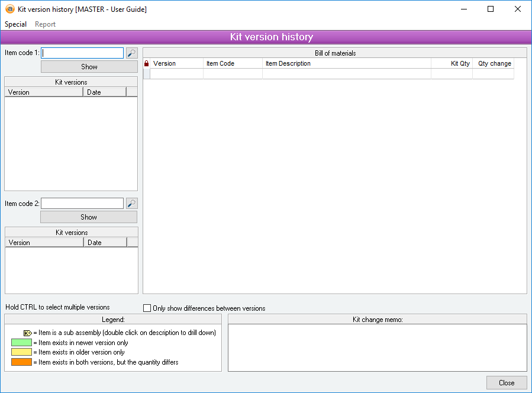The image size is (532, 393).
Task: Click the green newer version legend swatch
Action: pyautogui.click(x=21, y=343)
